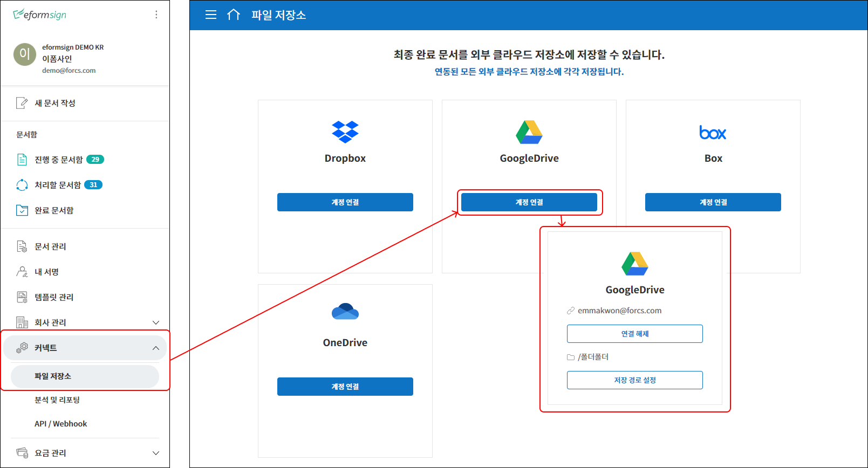The height and width of the screenshot is (468, 868).
Task: Click the completed documents checkbox icon
Action: point(22,210)
